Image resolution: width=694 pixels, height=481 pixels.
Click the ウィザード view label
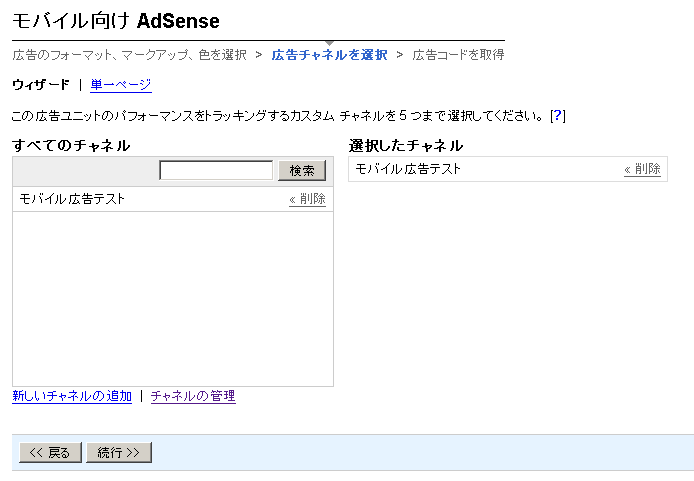point(41,85)
